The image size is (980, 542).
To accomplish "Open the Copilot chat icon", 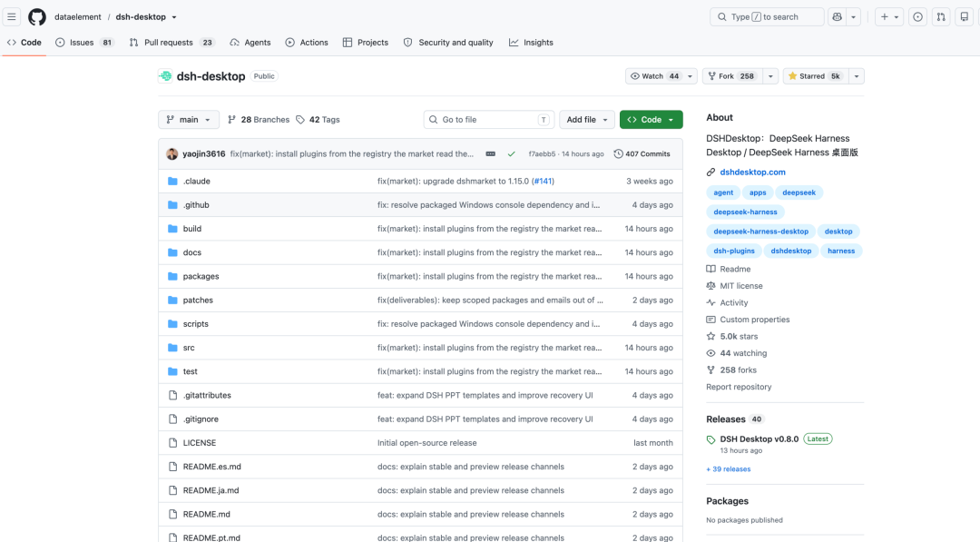I will pos(837,17).
